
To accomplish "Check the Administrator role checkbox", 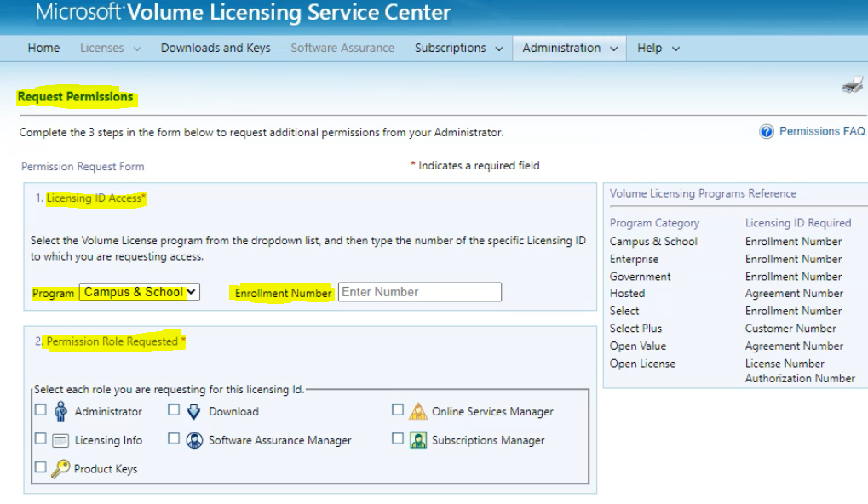I will 40,410.
